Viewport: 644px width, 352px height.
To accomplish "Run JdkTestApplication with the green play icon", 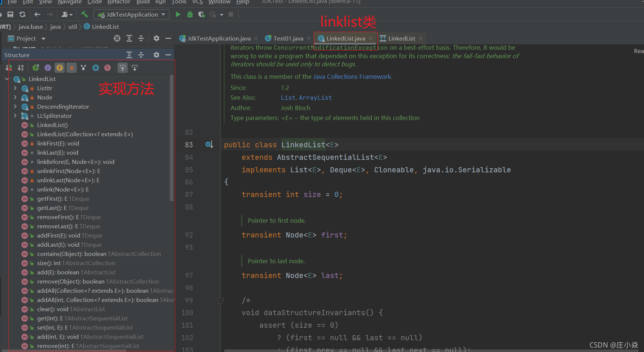I will 178,14.
